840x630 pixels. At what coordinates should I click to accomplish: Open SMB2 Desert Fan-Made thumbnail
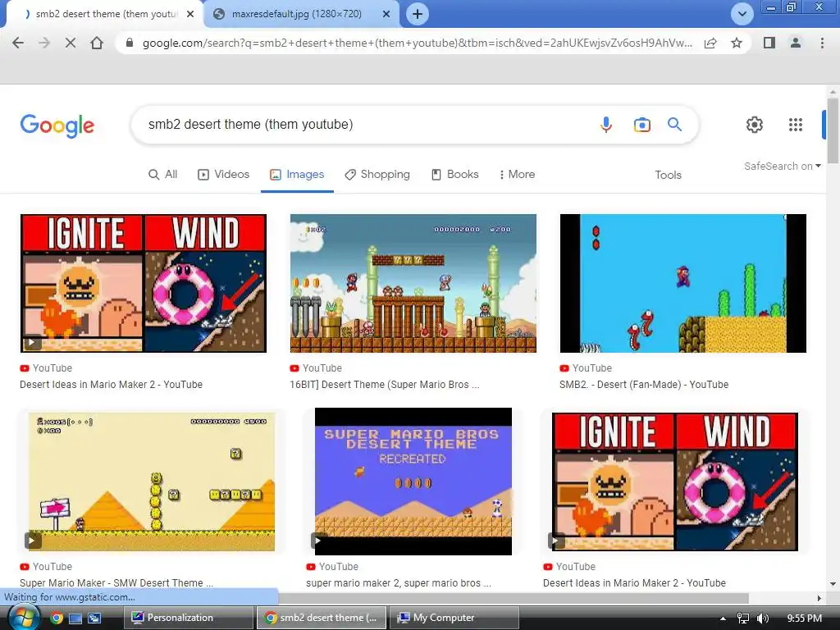pos(683,283)
